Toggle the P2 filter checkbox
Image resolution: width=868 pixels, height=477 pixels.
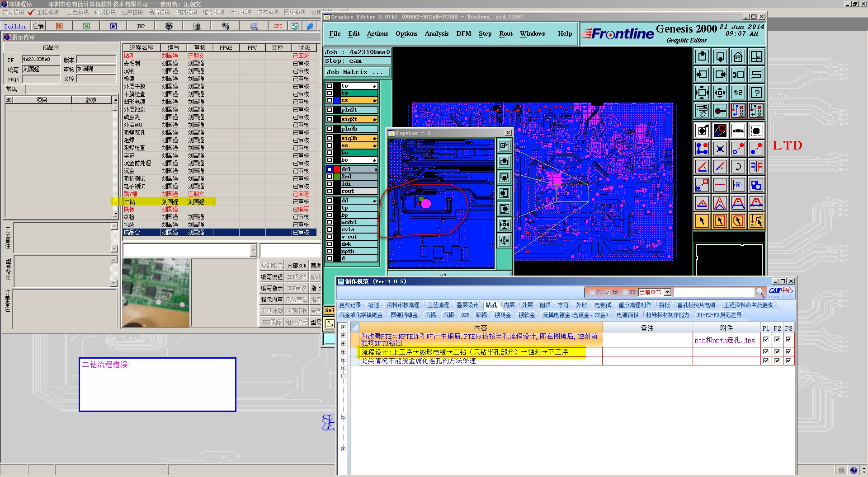point(608,292)
